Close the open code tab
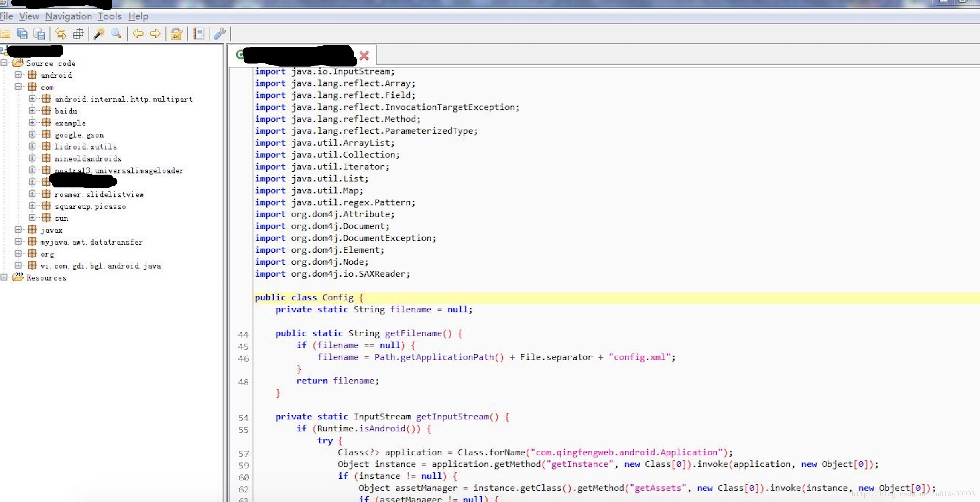Screen dimensions: 980x502 tap(364, 55)
